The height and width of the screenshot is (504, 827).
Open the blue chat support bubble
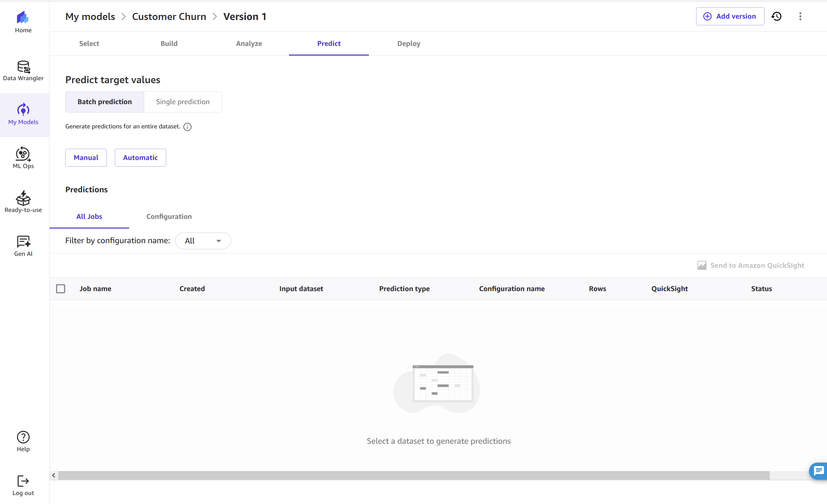coord(819,471)
